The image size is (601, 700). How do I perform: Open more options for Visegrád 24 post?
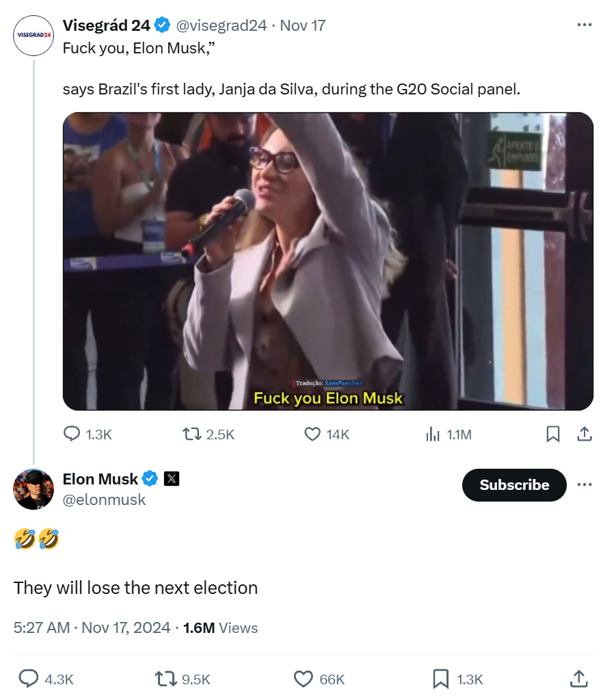coord(584,25)
